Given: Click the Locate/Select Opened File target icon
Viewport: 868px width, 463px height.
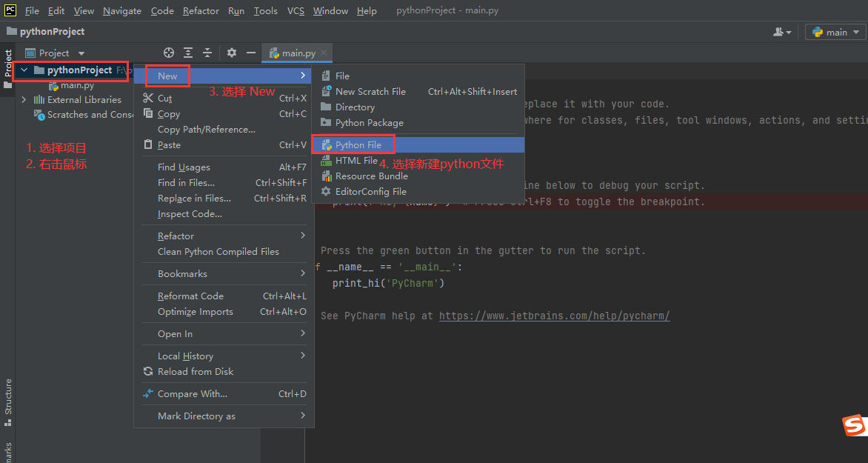Looking at the screenshot, I should coord(169,53).
